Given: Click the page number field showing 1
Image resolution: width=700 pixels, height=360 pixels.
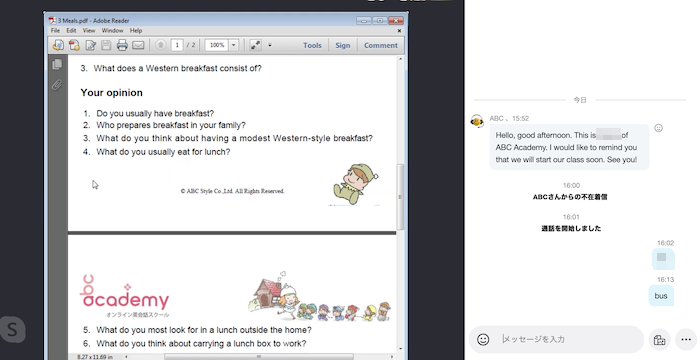Looking at the screenshot, I should tap(177, 45).
